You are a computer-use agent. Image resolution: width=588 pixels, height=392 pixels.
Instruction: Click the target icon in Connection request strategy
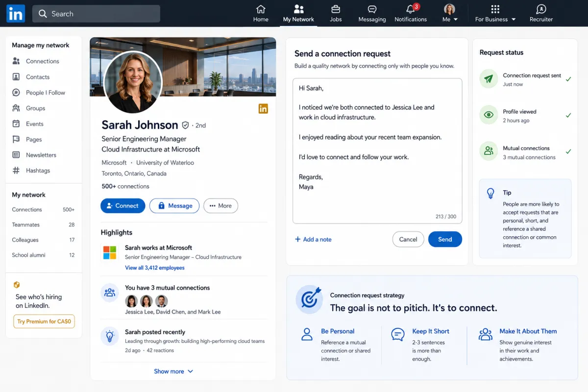[310, 299]
